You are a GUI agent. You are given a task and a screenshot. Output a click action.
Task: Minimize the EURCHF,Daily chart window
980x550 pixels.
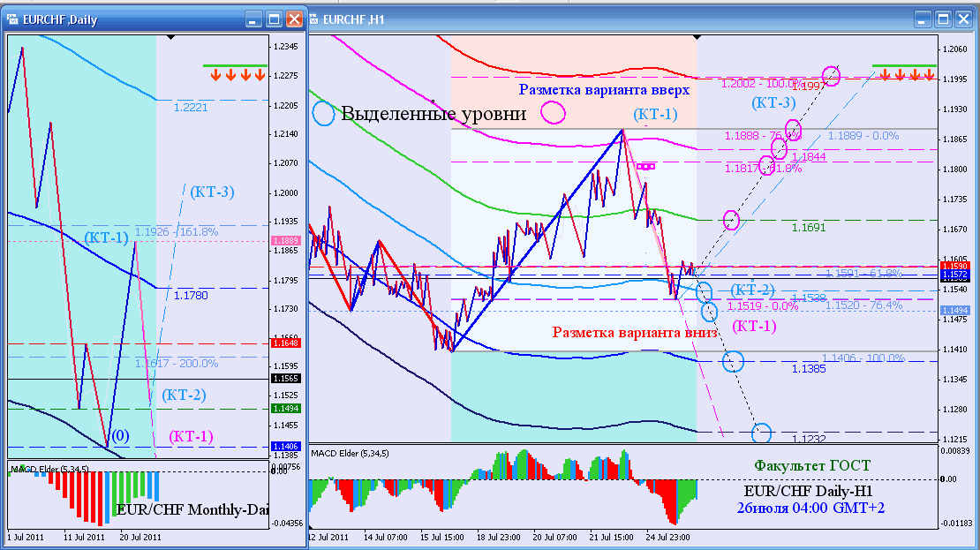253,19
